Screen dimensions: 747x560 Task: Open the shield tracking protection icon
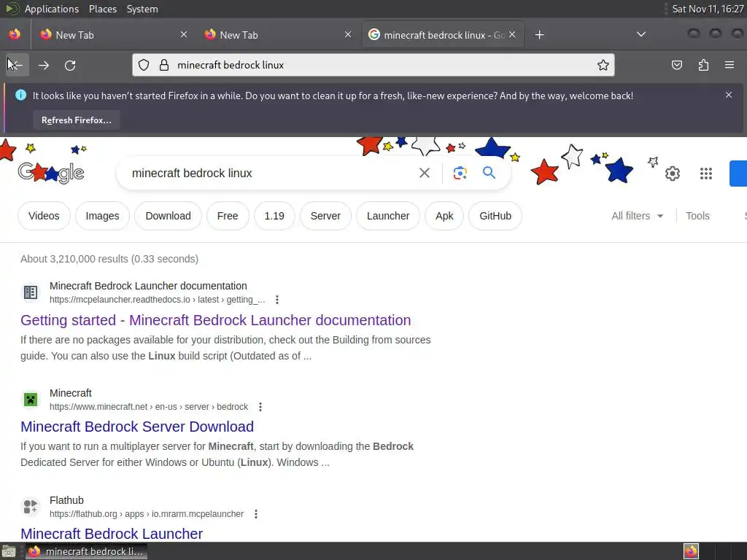click(144, 65)
